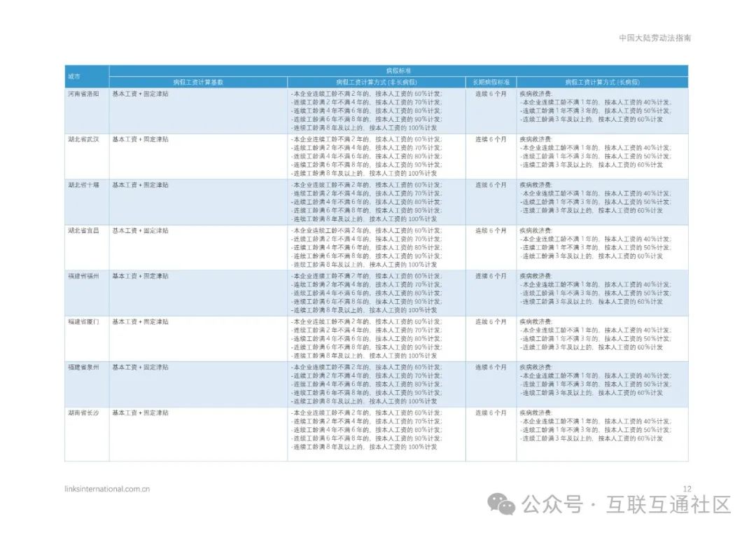Click 基本工资+固定津贴 in the 湖北省武汉 row
756x535 pixels.
click(x=140, y=139)
